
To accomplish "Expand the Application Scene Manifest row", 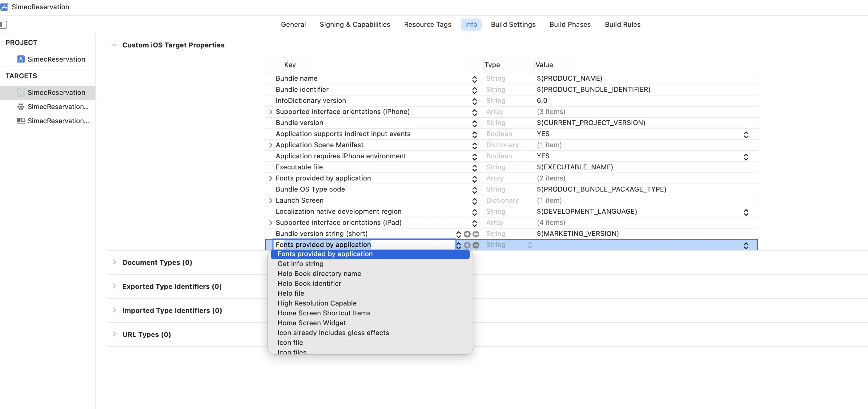I will [271, 145].
